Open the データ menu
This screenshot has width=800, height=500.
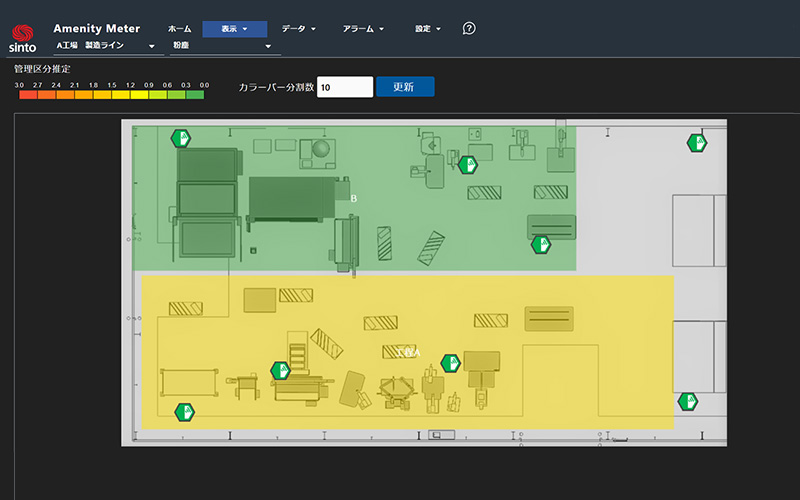pyautogui.click(x=299, y=29)
